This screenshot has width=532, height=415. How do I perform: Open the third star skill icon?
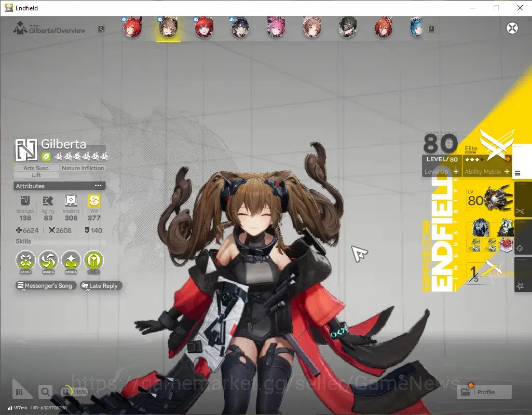pyautogui.click(x=71, y=261)
